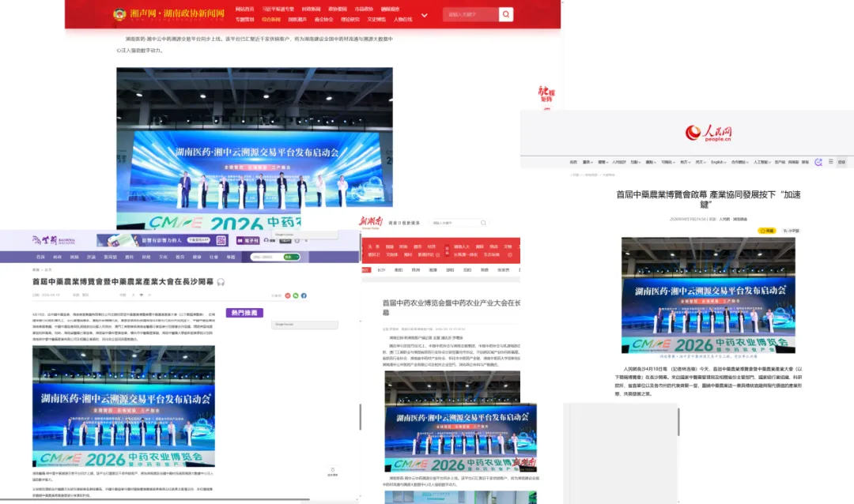Viewport: 854px width, 504px height.
Task: Click the 湘声网 red search magnifier button
Action: click(x=506, y=14)
